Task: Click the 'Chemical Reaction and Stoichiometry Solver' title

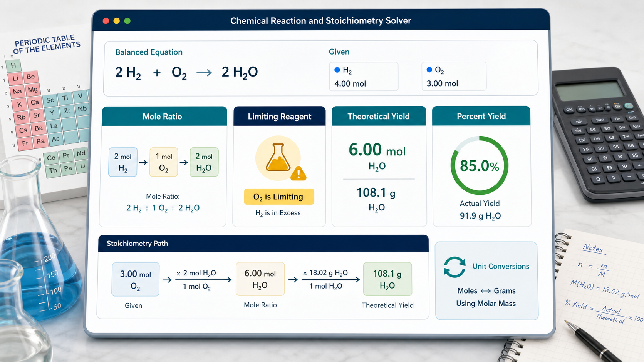Action: (x=321, y=21)
